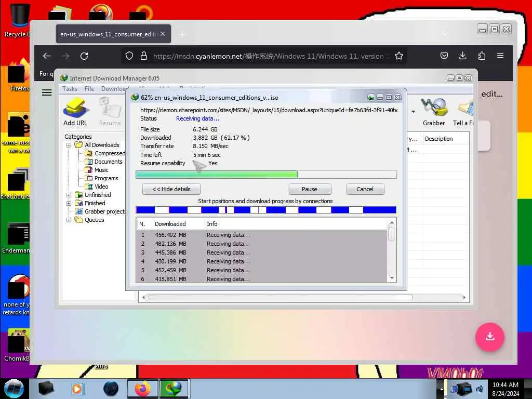Screen dimensions: 532x399
Task: Click the Internet Download Manager taskbar icon
Action: tap(173, 389)
